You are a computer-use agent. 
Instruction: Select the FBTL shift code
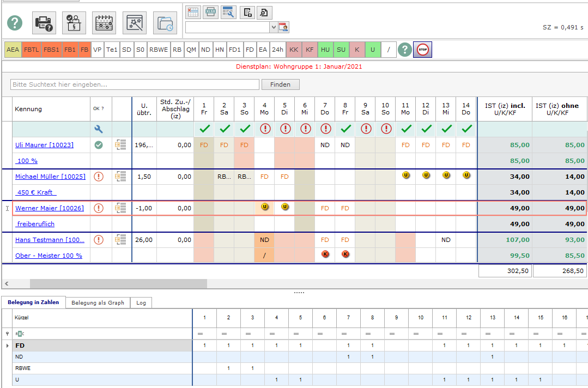click(32, 50)
